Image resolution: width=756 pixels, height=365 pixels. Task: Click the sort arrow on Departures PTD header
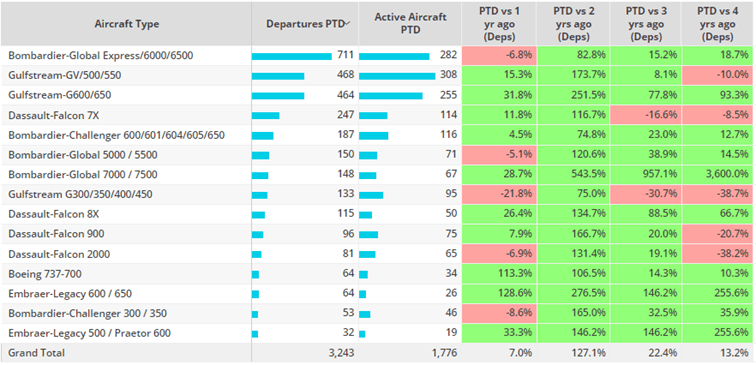point(348,24)
